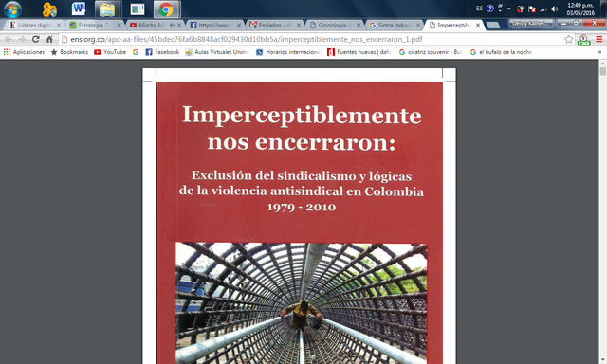Viewport: 607px width, 364px height.
Task: Close the Sintra Indup tab
Action: [x=418, y=25]
